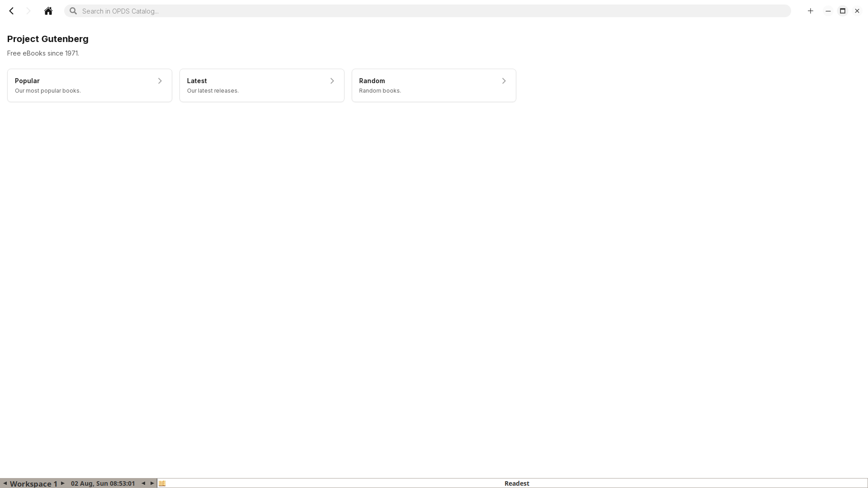Click the forward navigation arrow
Viewport: 868px width, 488px height.
28,11
